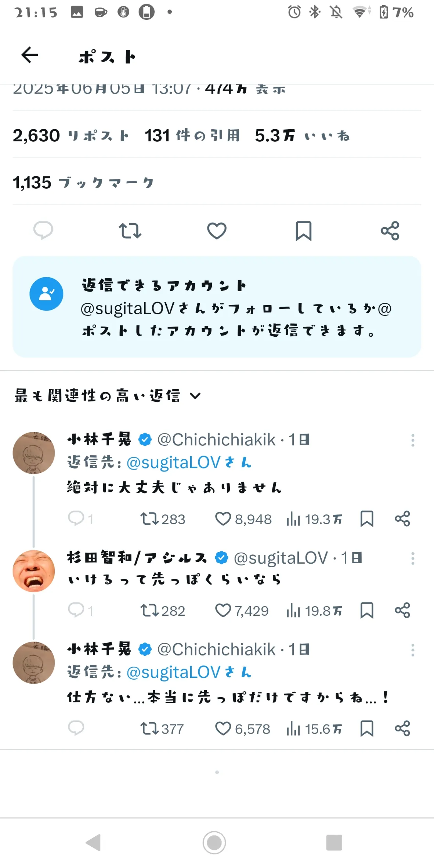Bookmark the main post
Screen dimensions: 434x868
pos(304,231)
